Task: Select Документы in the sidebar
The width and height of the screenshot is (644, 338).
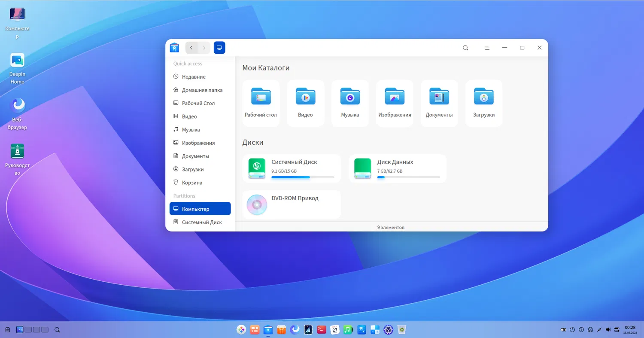Action: tap(195, 156)
